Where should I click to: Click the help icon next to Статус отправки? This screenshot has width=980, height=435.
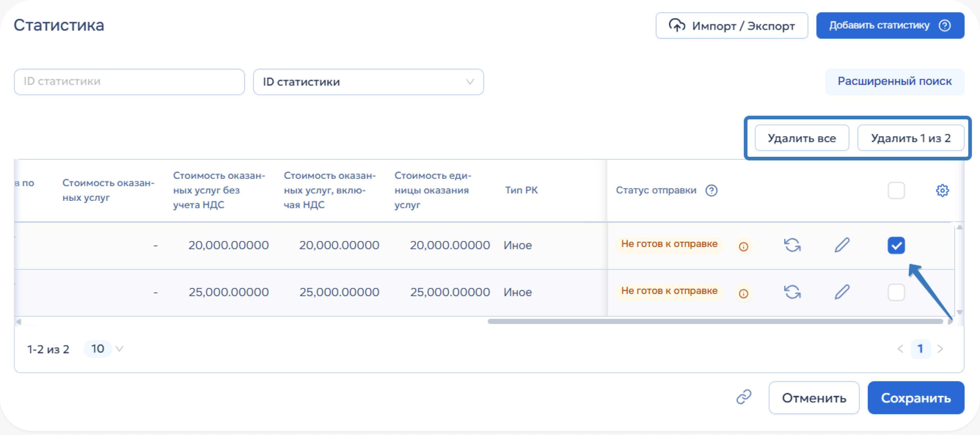(x=711, y=190)
